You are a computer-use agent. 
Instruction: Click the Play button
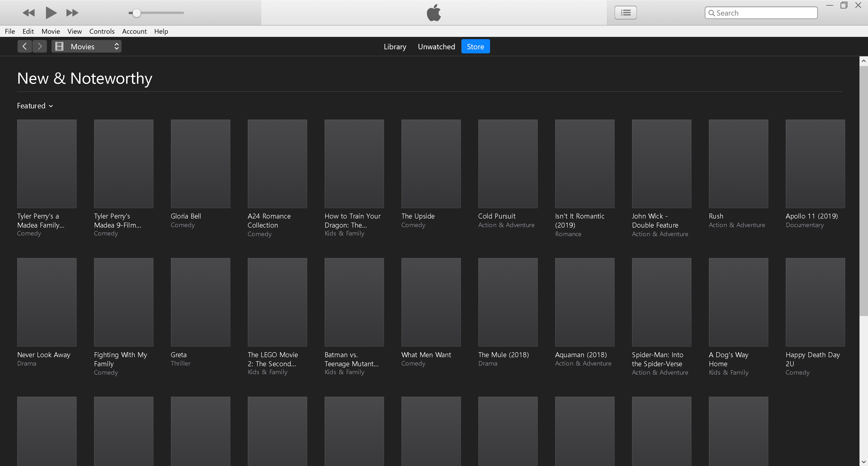(51, 13)
